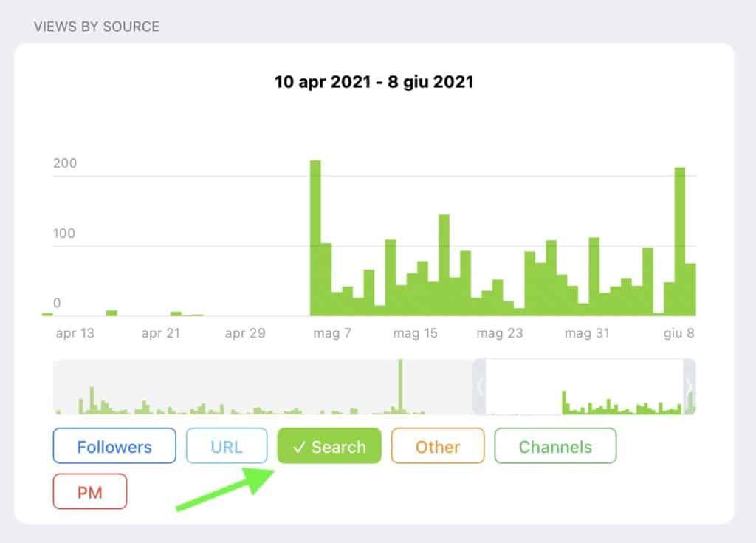This screenshot has height=543, width=756.
Task: Click the checkmark icon in Search button
Action: coord(299,447)
